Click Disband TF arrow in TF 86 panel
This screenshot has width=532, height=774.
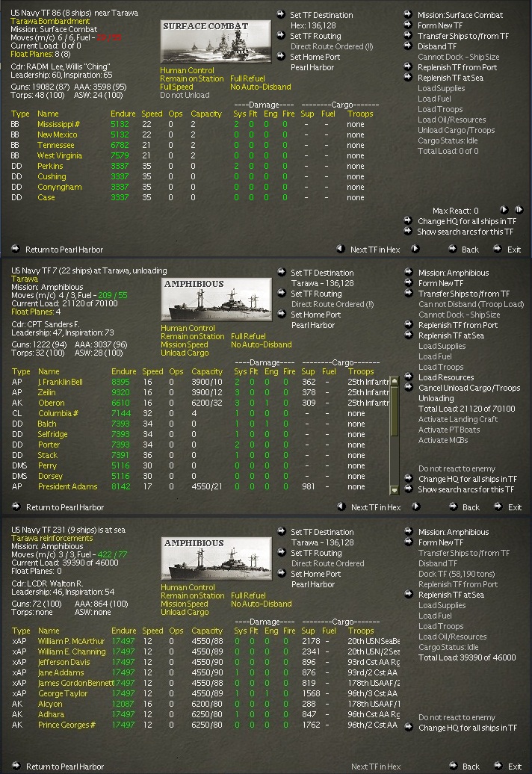coord(408,46)
